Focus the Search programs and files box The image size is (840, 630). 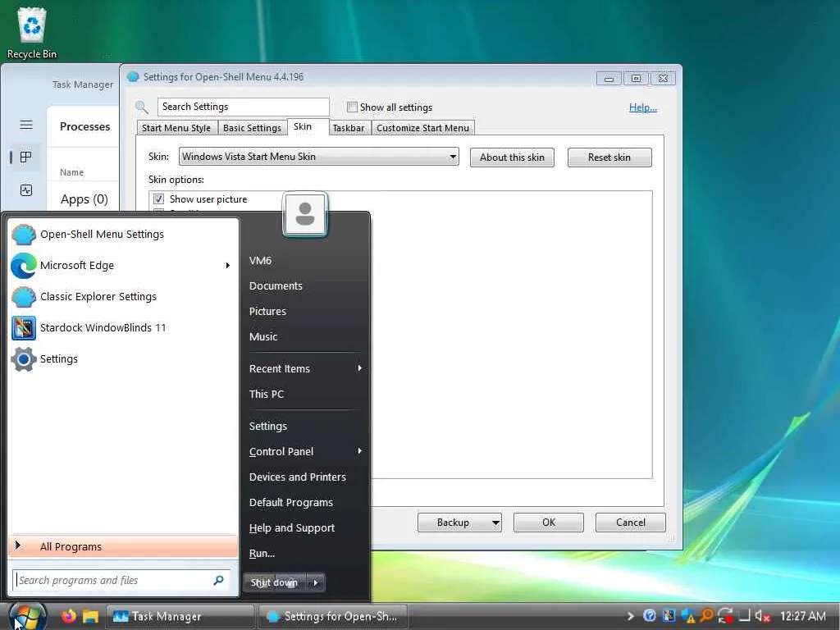coord(121,580)
